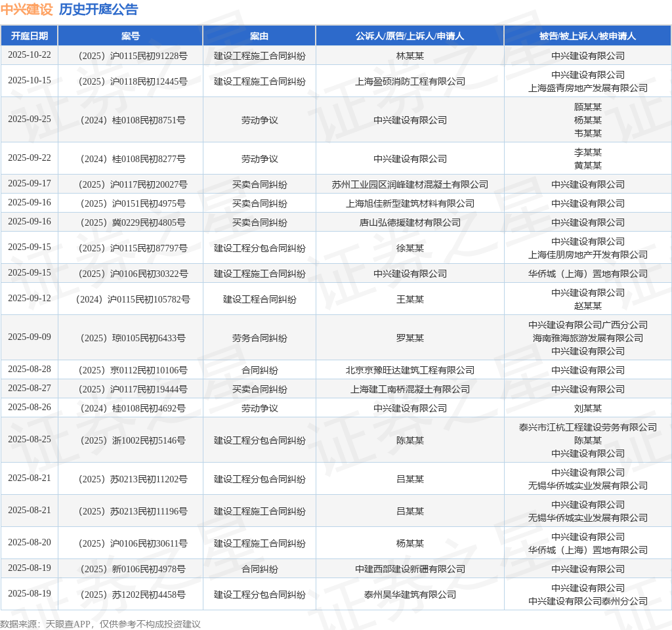The image size is (672, 630).
Task: Click case number 沪0115民初91228号
Action: click(148, 56)
